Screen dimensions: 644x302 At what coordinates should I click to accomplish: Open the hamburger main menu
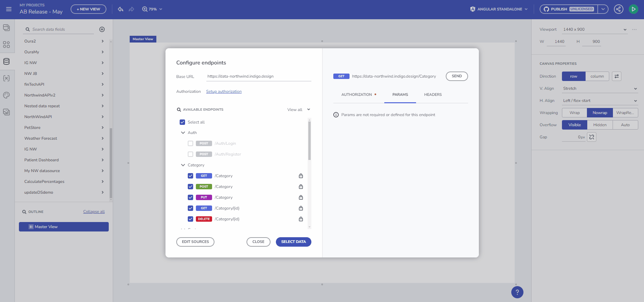9,9
